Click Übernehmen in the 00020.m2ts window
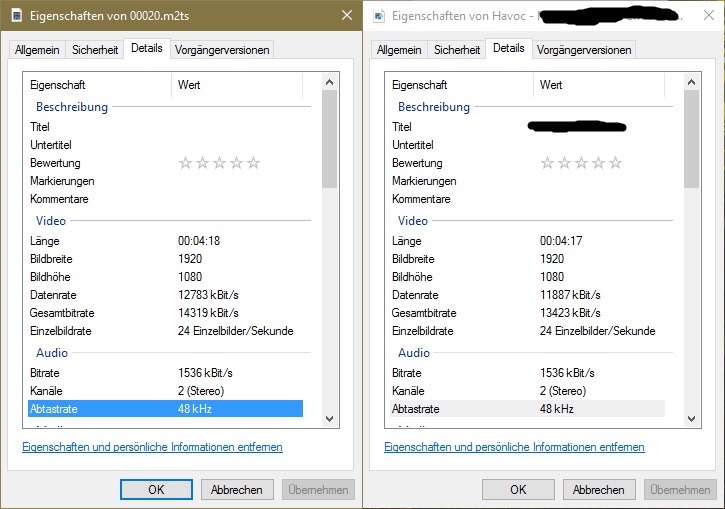Image resolution: width=725 pixels, height=509 pixels. [318, 490]
